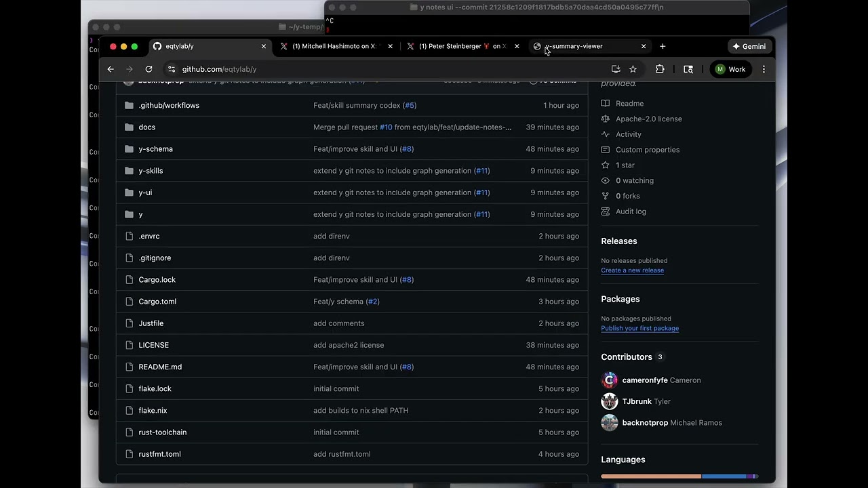
Task: View the 1 star stargazers link
Action: point(625,165)
